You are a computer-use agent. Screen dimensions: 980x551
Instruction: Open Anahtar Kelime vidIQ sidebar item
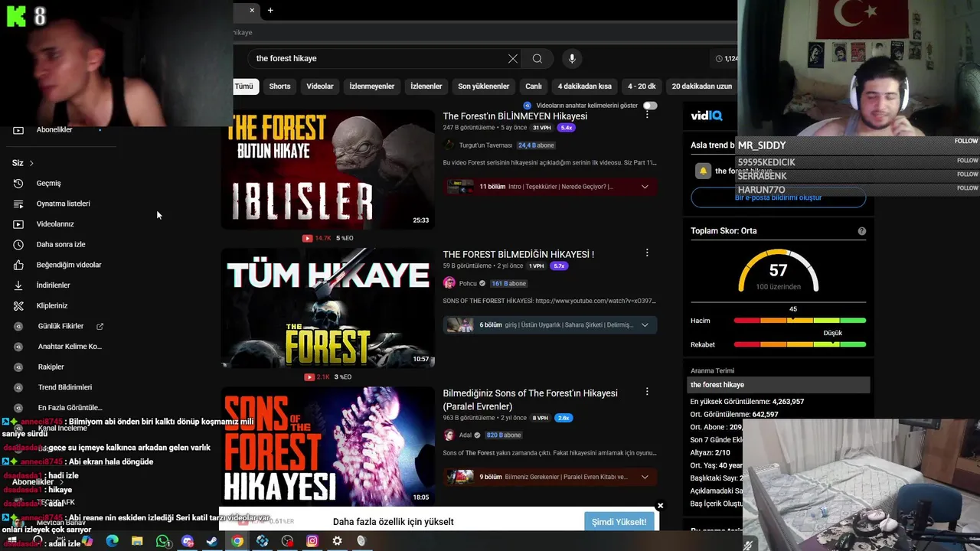pos(70,347)
